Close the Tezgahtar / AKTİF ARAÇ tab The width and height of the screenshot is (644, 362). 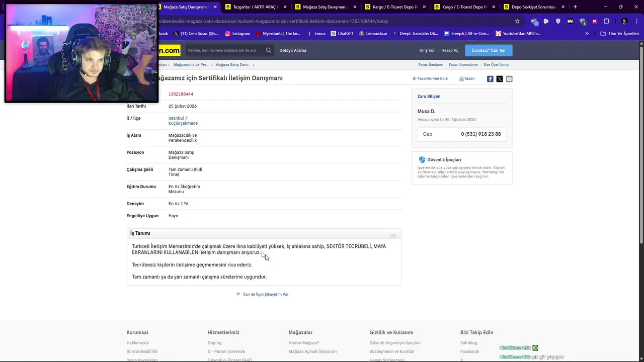(285, 7)
